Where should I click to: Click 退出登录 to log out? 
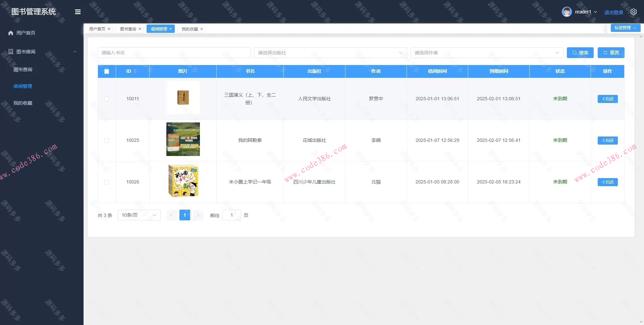[x=613, y=12]
